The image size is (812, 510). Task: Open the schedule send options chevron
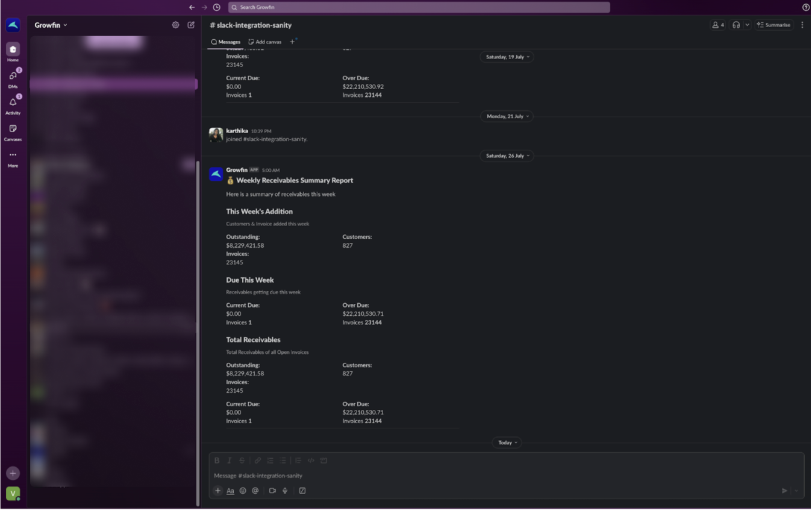[x=797, y=491]
